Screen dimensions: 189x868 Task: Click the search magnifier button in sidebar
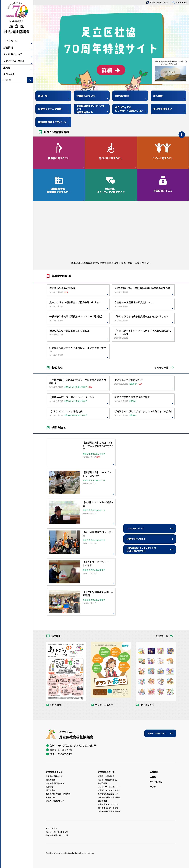(x=30, y=80)
